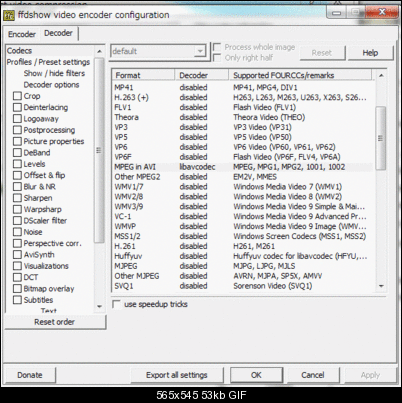The height and width of the screenshot is (403, 402).
Task: Click the ffdshow title bar icon
Action: click(x=9, y=15)
